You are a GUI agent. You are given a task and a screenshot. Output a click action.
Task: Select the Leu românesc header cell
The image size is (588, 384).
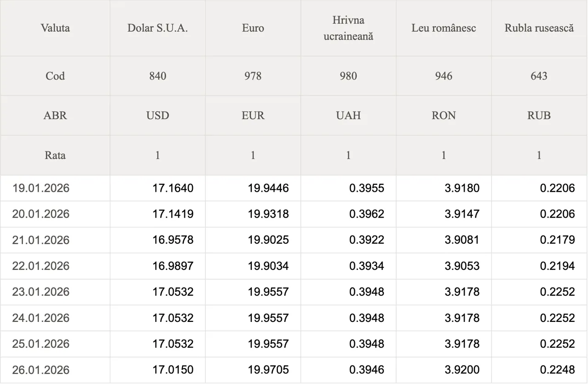[444, 28]
